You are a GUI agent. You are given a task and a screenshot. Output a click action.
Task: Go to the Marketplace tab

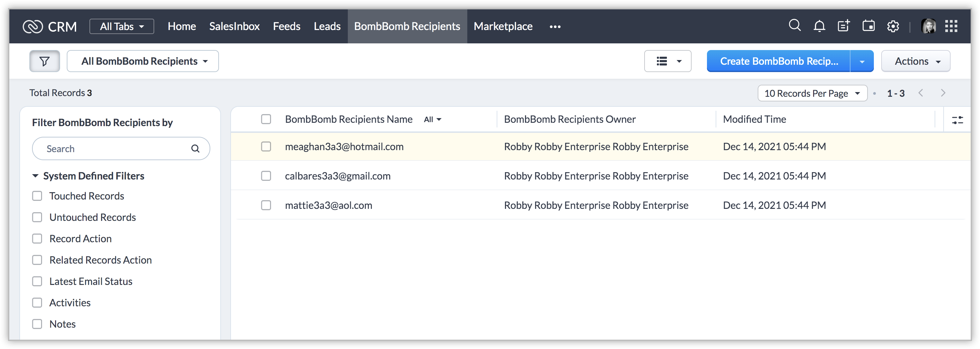point(503,26)
